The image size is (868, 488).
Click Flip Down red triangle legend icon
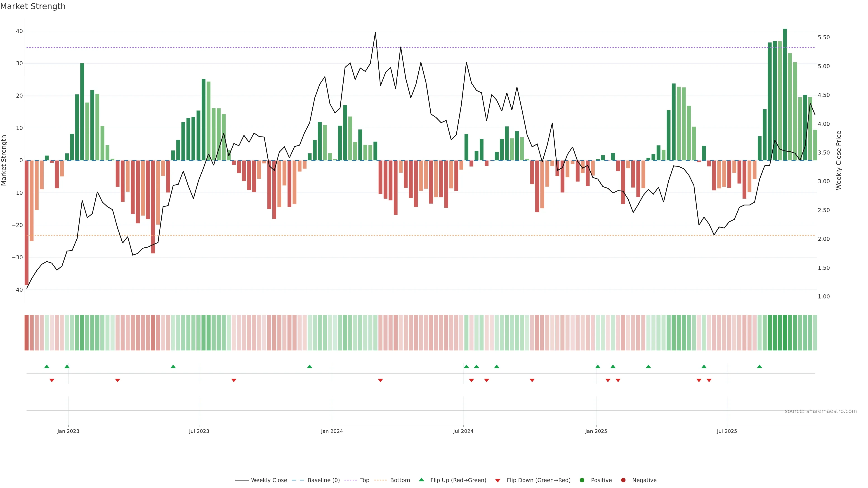point(498,481)
